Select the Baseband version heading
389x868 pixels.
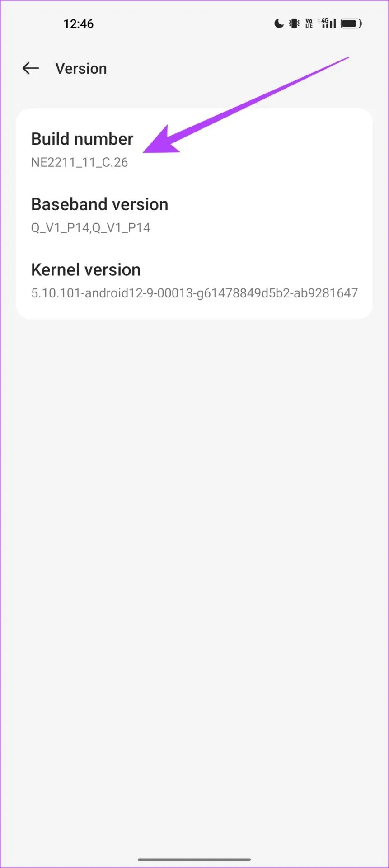tap(100, 204)
